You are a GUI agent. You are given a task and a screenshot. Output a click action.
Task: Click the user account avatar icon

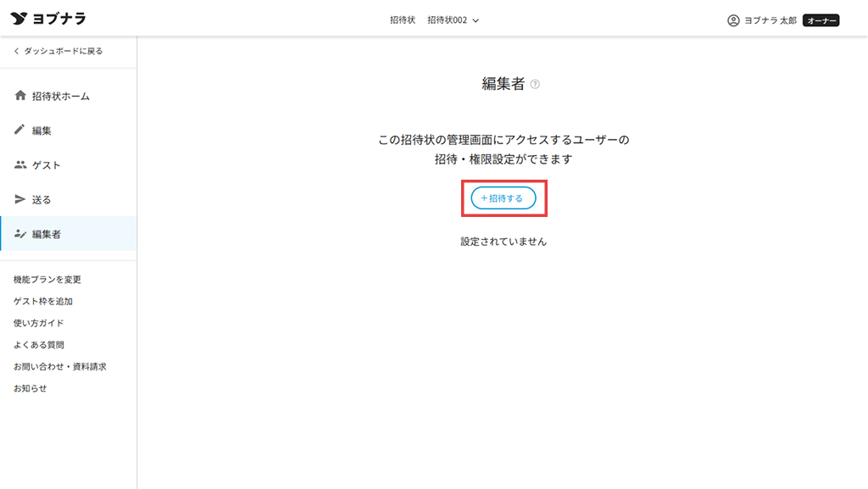tap(733, 20)
